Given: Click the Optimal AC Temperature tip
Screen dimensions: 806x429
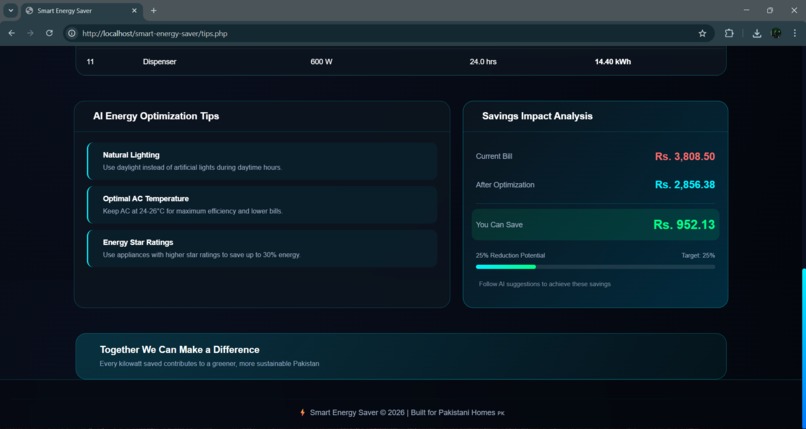Looking at the screenshot, I should click(x=262, y=204).
